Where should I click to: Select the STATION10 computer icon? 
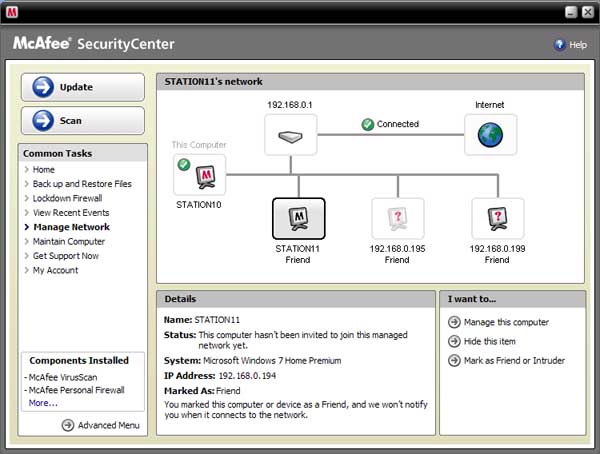click(200, 175)
